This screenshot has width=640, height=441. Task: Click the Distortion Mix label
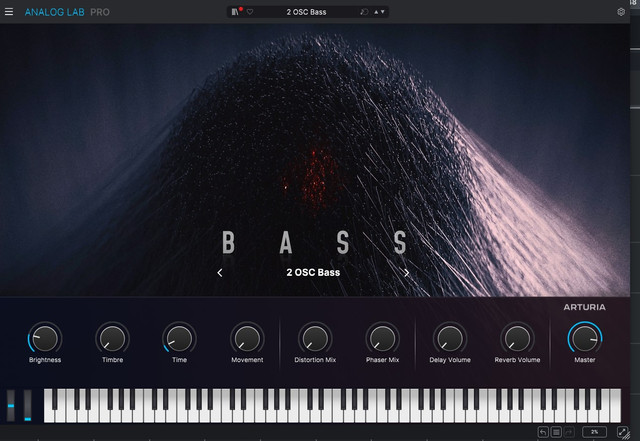315,360
